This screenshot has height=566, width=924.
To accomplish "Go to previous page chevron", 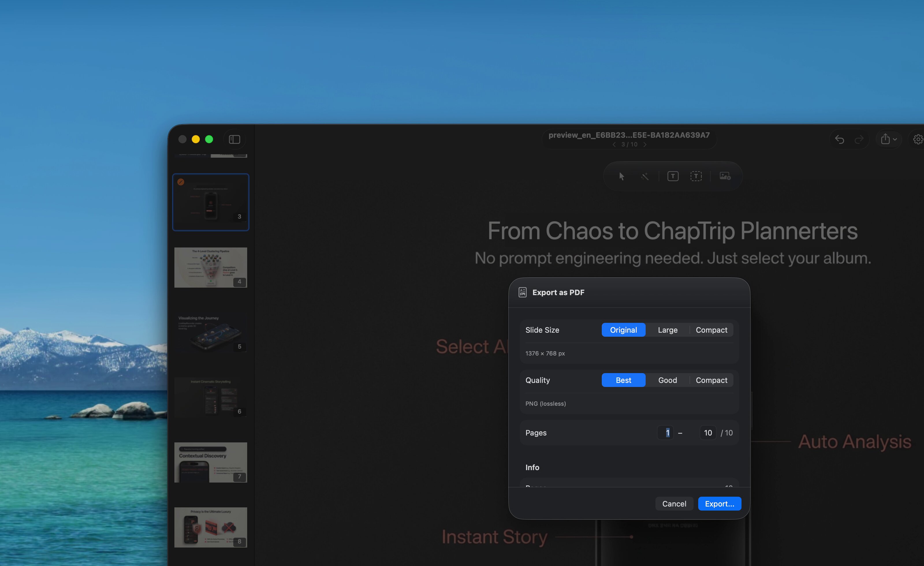I will 614,144.
